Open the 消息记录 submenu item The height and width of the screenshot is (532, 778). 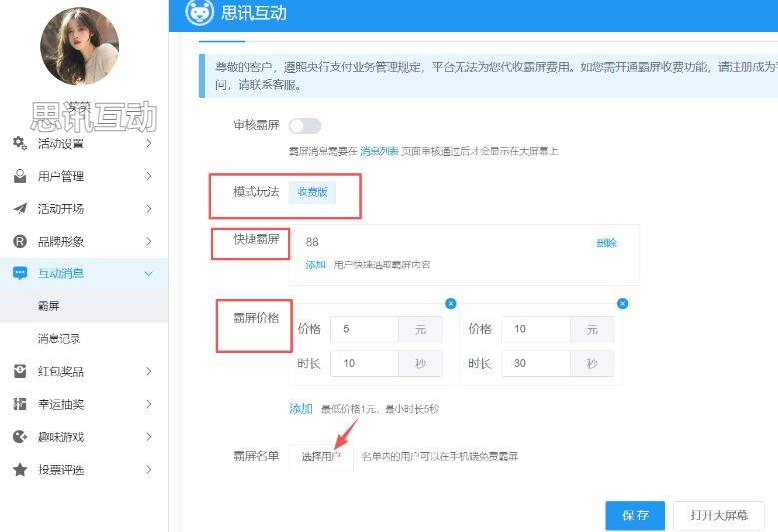[x=59, y=339]
